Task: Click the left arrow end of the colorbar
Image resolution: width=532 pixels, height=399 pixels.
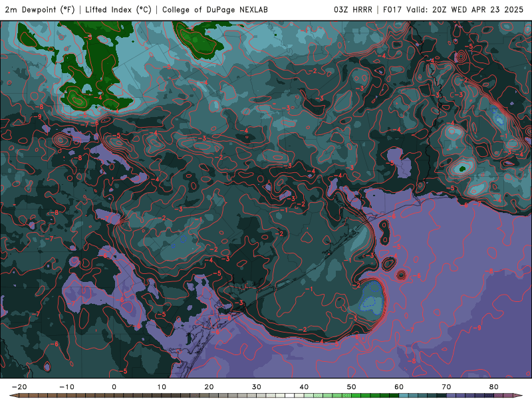Action: 13,396
